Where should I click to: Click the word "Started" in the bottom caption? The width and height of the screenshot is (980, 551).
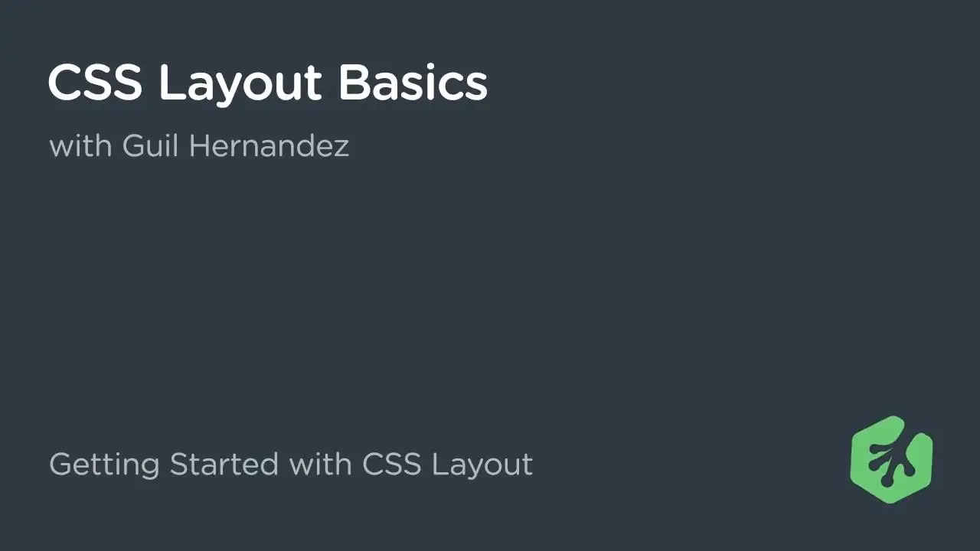coord(224,464)
